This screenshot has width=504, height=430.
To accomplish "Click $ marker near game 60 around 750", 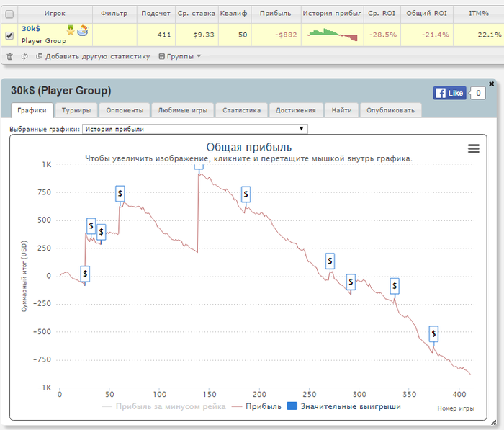I will click(x=120, y=193).
